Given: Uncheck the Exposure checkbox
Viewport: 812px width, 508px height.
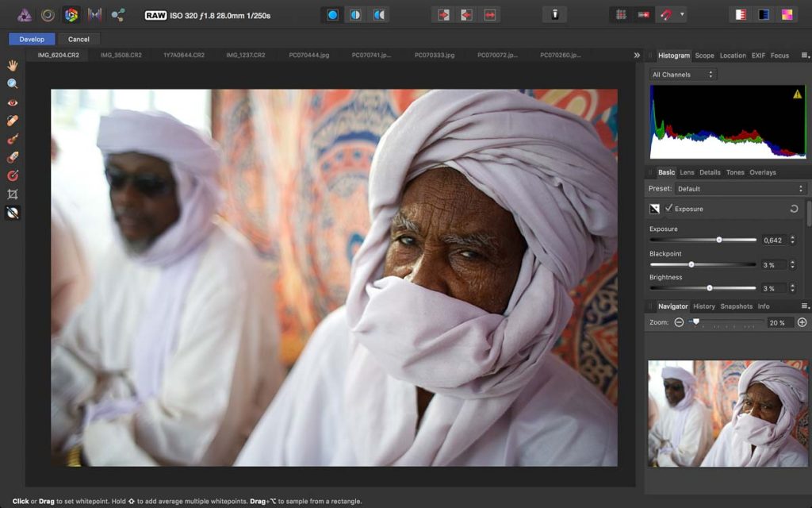Looking at the screenshot, I should [668, 208].
